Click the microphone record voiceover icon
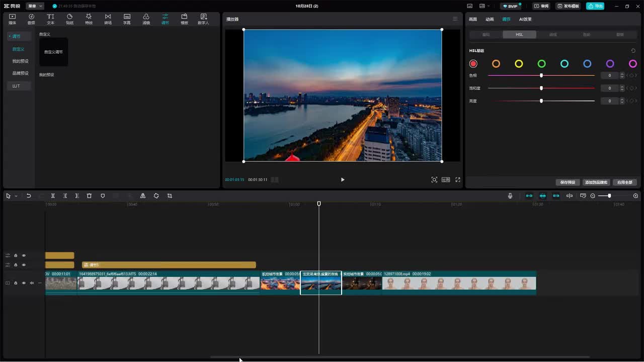The height and width of the screenshot is (362, 644). tap(510, 196)
